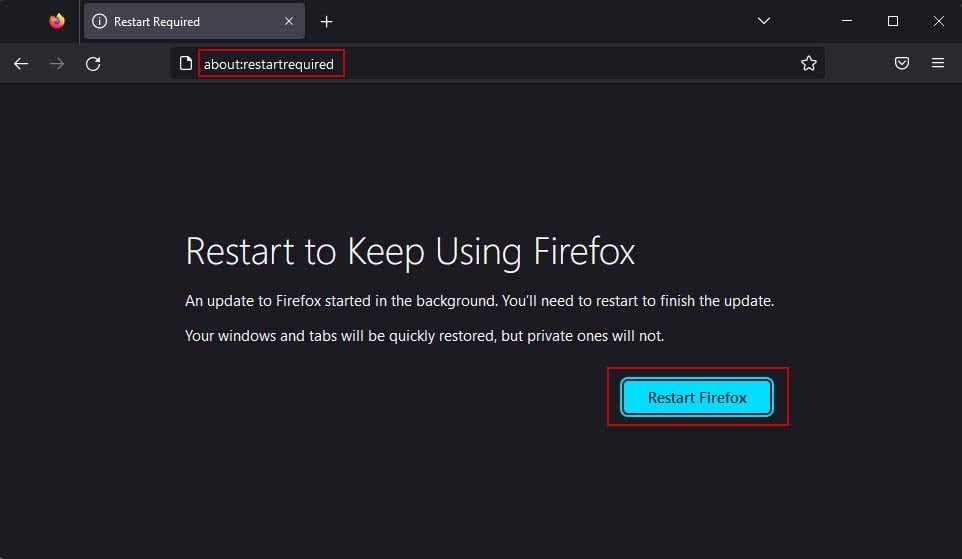Close the Firefox window
962x559 pixels.
click(939, 21)
